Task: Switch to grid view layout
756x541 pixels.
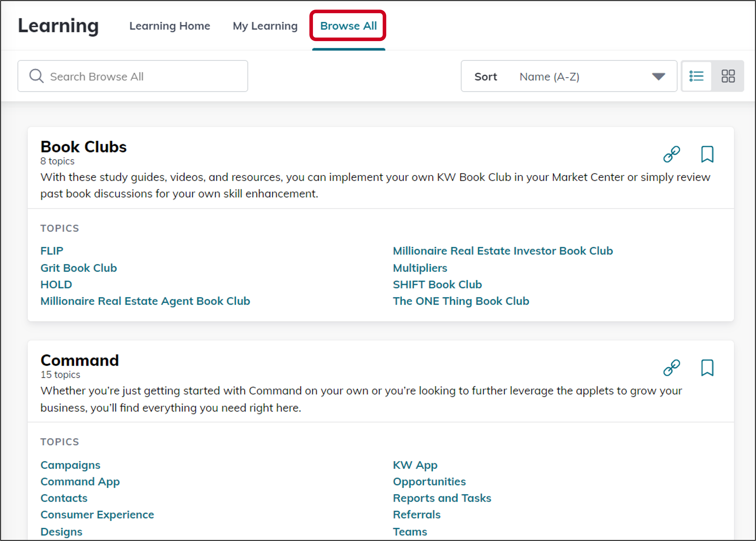Action: (728, 76)
